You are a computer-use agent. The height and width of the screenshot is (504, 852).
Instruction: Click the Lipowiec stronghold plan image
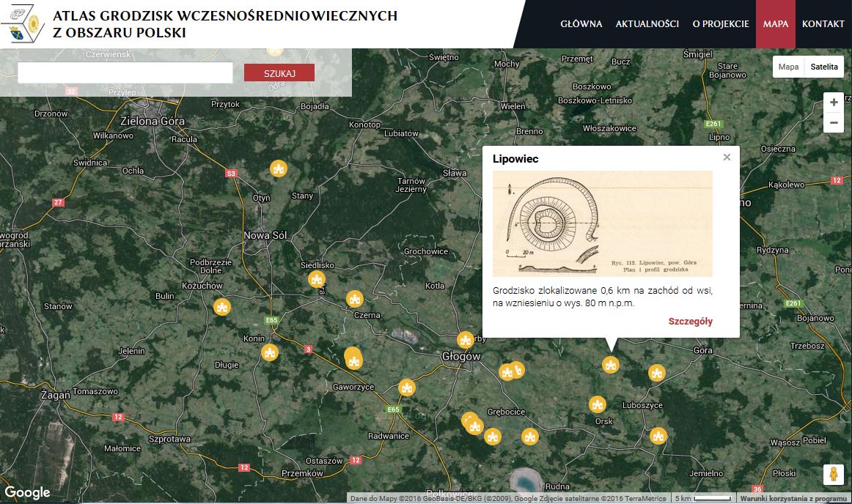pos(602,223)
